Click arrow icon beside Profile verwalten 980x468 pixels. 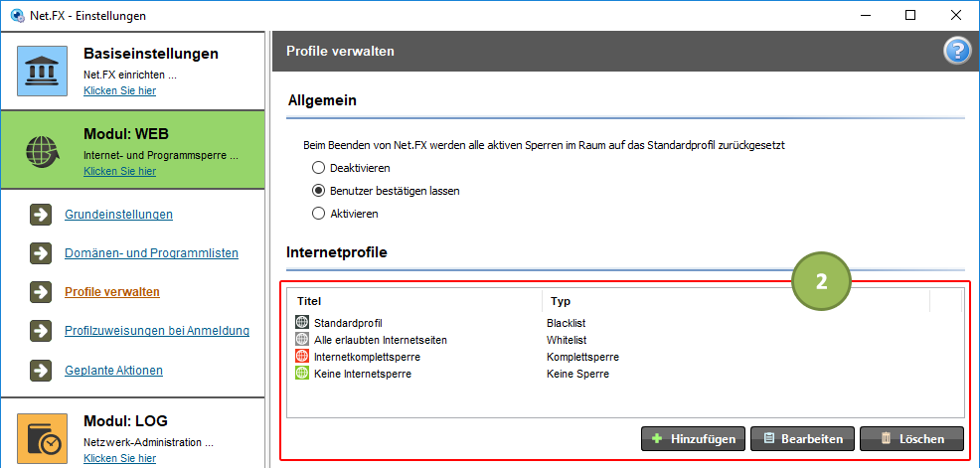[x=41, y=292]
